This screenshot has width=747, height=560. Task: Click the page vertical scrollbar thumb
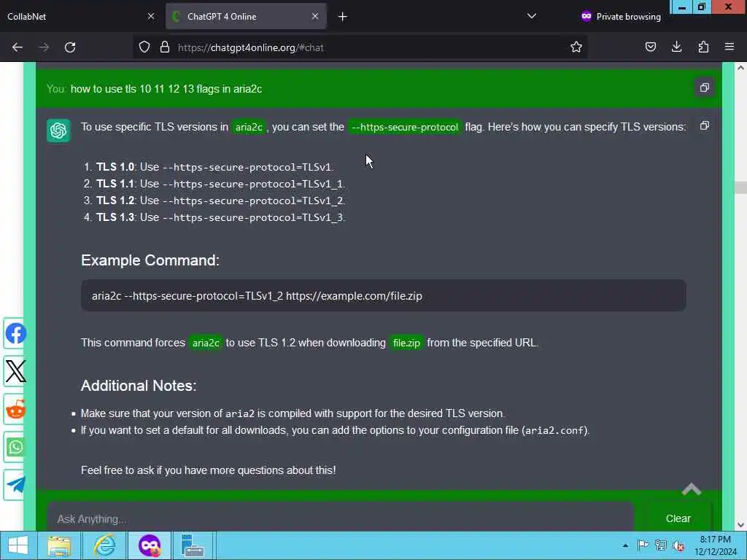[x=740, y=187]
